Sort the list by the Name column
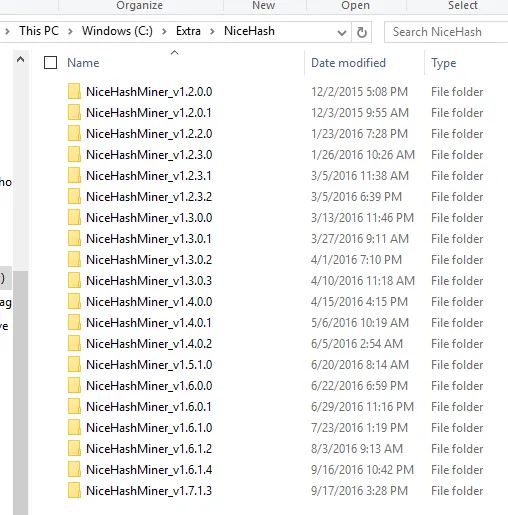This screenshot has height=515, width=508. pos(83,63)
